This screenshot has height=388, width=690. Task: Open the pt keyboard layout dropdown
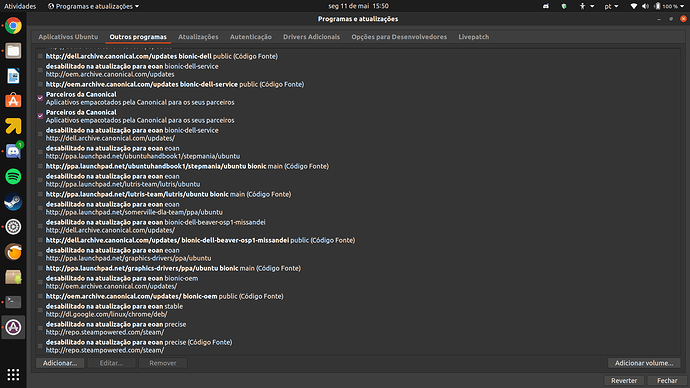[x=611, y=6]
